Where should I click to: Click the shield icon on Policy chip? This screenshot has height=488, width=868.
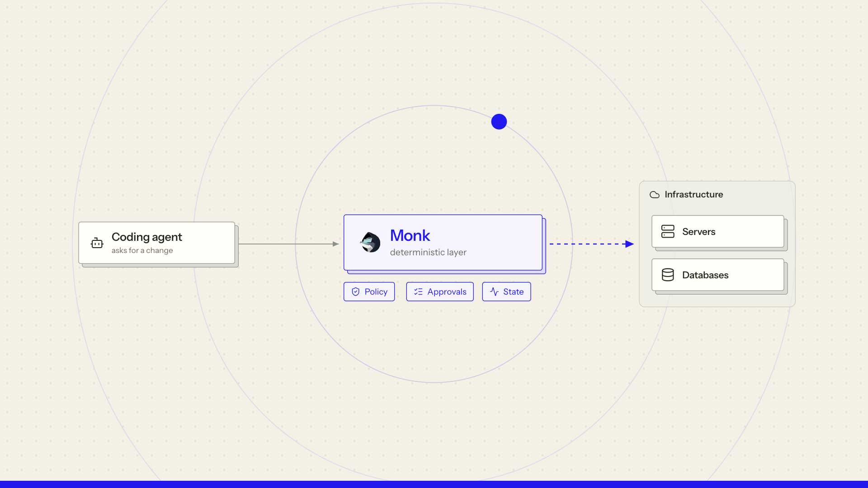point(356,292)
